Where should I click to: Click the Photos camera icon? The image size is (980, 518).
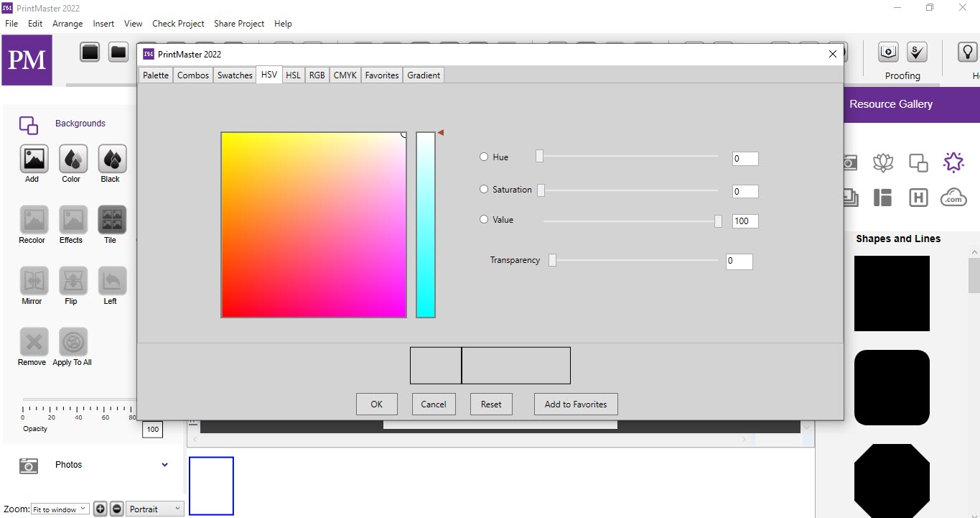[x=29, y=466]
